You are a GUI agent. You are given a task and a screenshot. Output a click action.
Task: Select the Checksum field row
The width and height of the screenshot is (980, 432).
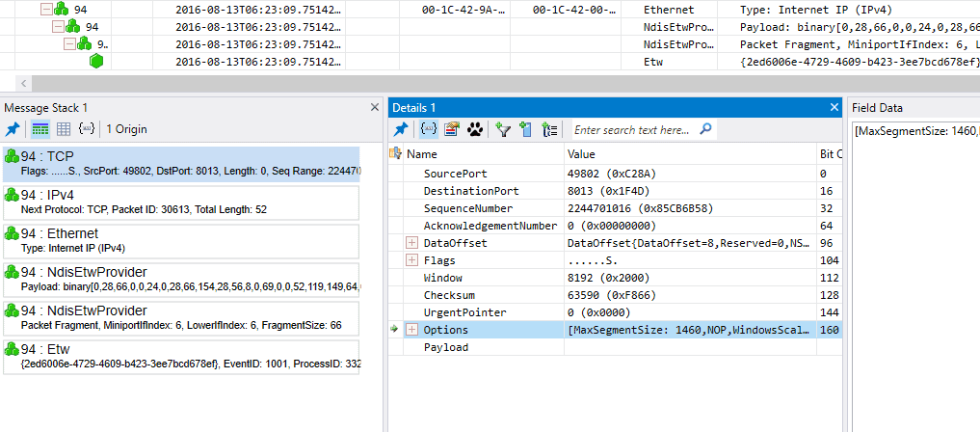click(x=615, y=295)
